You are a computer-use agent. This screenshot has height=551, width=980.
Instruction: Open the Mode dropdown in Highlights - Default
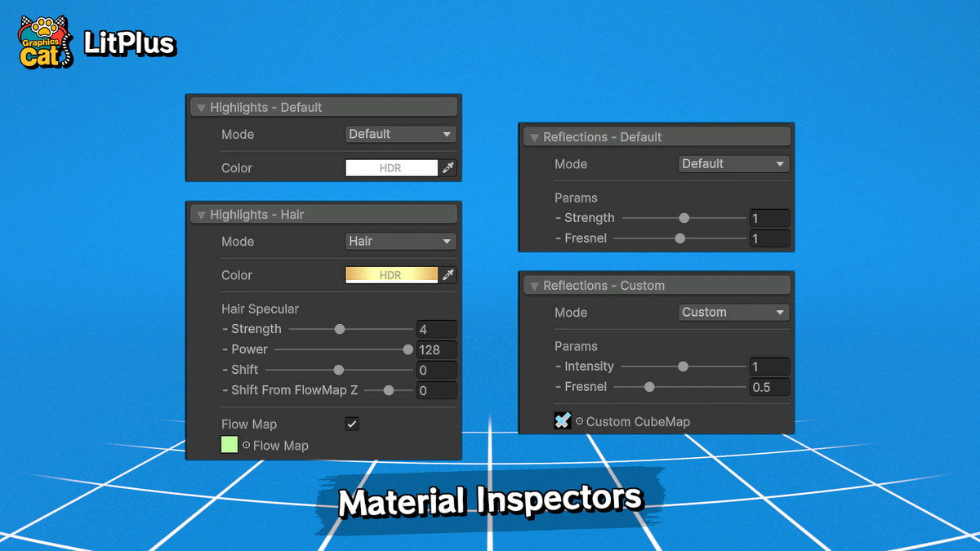400,134
